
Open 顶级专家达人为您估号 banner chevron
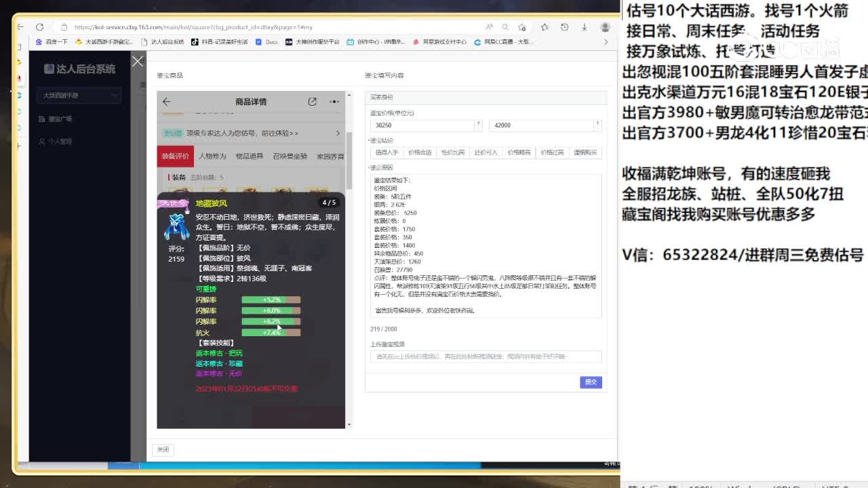(x=338, y=133)
